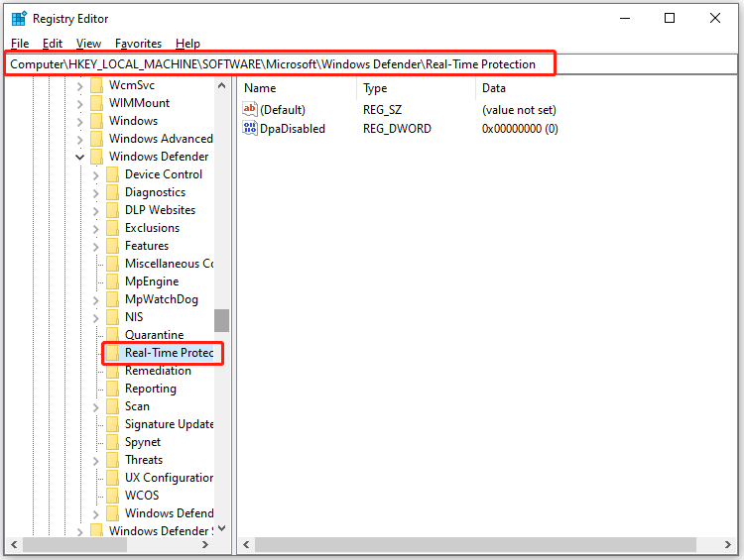Image resolution: width=744 pixels, height=560 pixels.
Task: Sort values by the Data column header
Action: point(606,88)
